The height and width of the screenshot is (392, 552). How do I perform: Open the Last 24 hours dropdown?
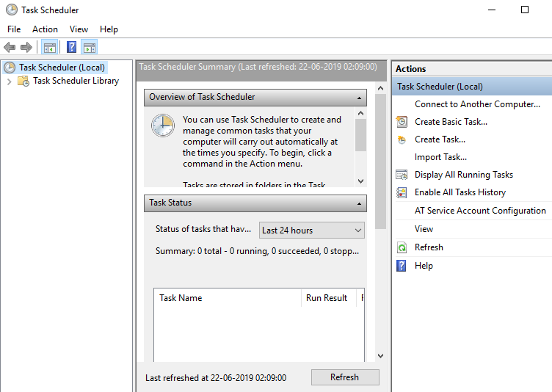312,231
